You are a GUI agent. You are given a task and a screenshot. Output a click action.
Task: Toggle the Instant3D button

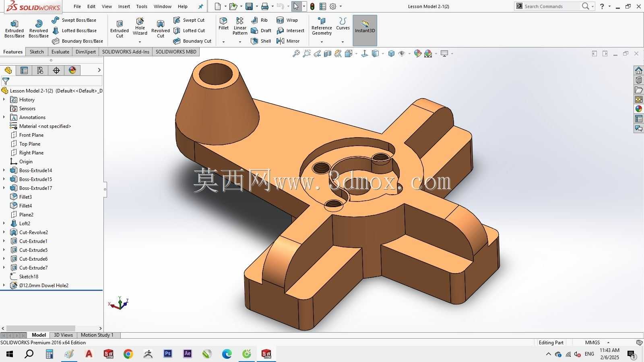(x=365, y=31)
